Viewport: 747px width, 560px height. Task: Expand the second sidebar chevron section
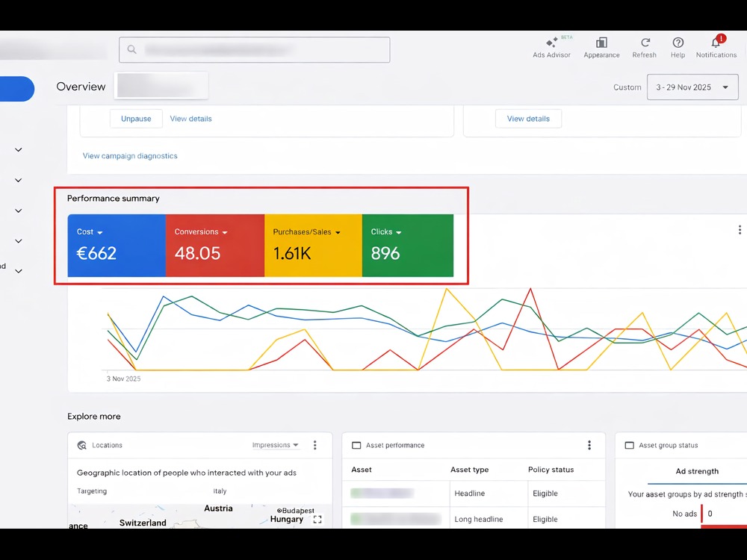point(19,180)
